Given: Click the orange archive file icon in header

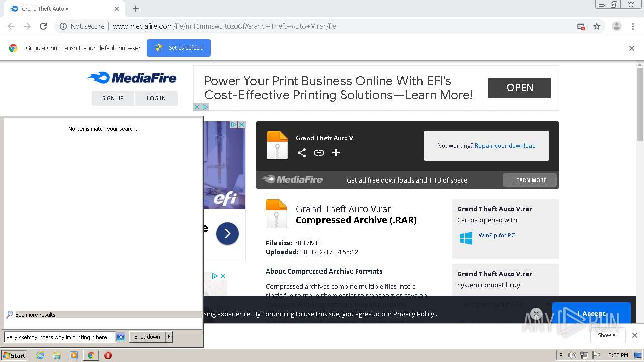Looking at the screenshot, I should click(277, 145).
